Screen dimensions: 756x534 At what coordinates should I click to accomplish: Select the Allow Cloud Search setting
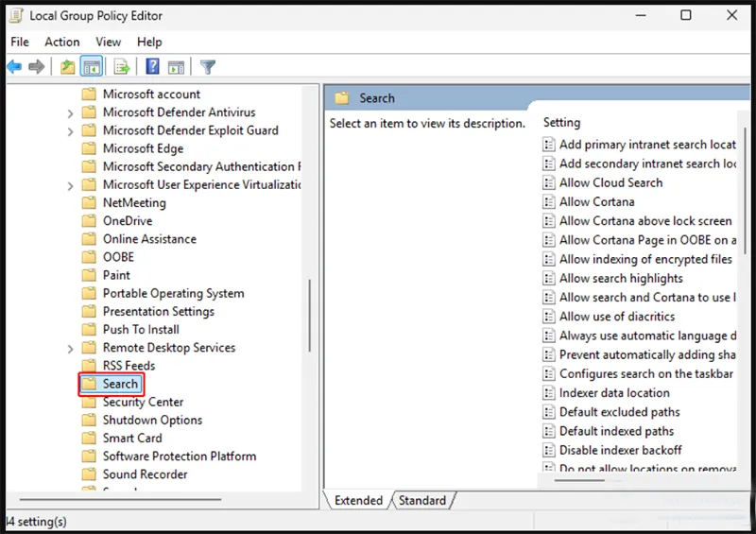coord(610,182)
